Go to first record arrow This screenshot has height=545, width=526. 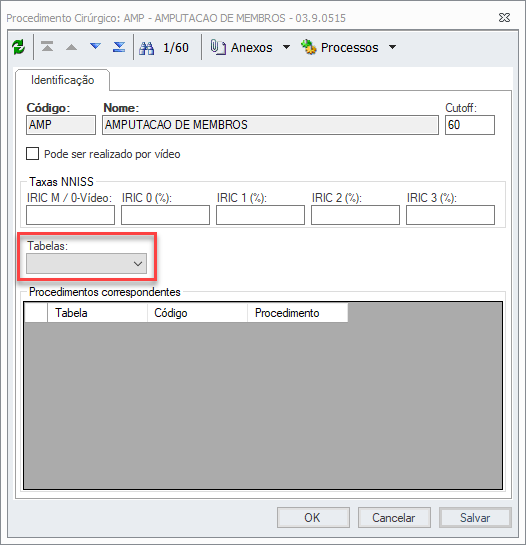click(x=47, y=47)
